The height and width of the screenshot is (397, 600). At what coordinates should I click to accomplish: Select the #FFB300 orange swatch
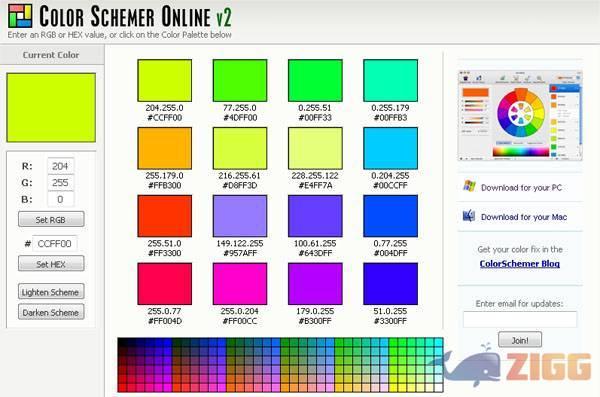(x=165, y=148)
